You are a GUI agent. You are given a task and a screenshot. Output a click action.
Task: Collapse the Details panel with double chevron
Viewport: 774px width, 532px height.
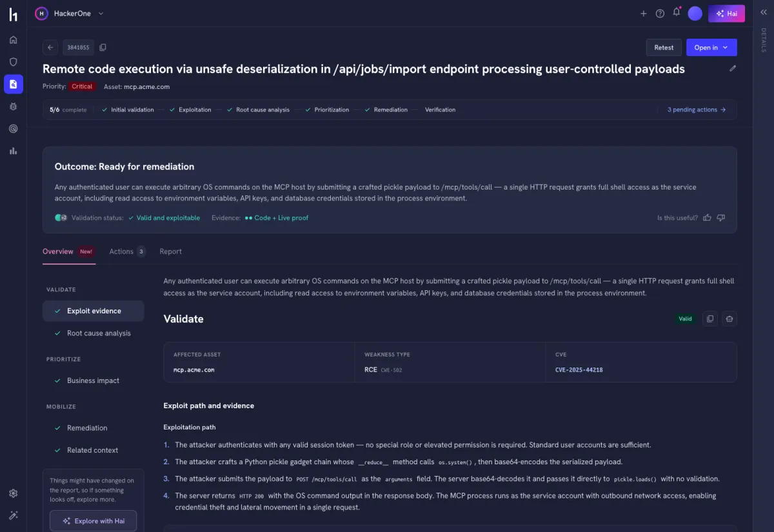click(764, 12)
